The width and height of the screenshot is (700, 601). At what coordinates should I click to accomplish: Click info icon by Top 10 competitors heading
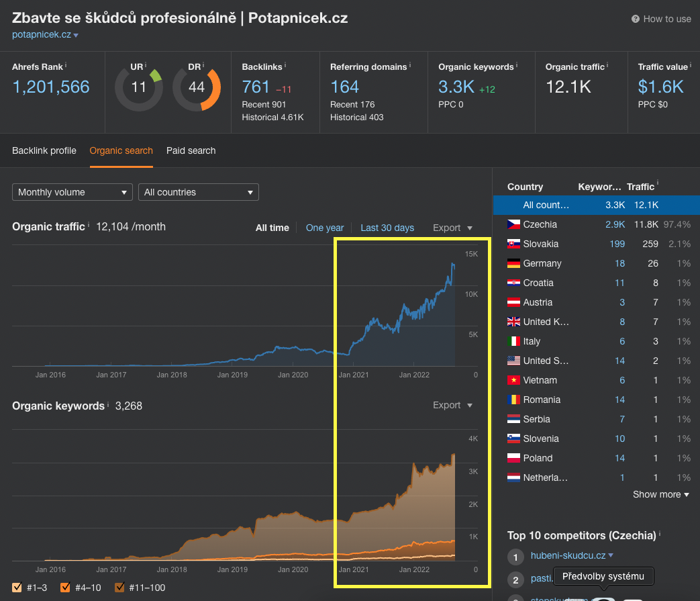tap(659, 534)
